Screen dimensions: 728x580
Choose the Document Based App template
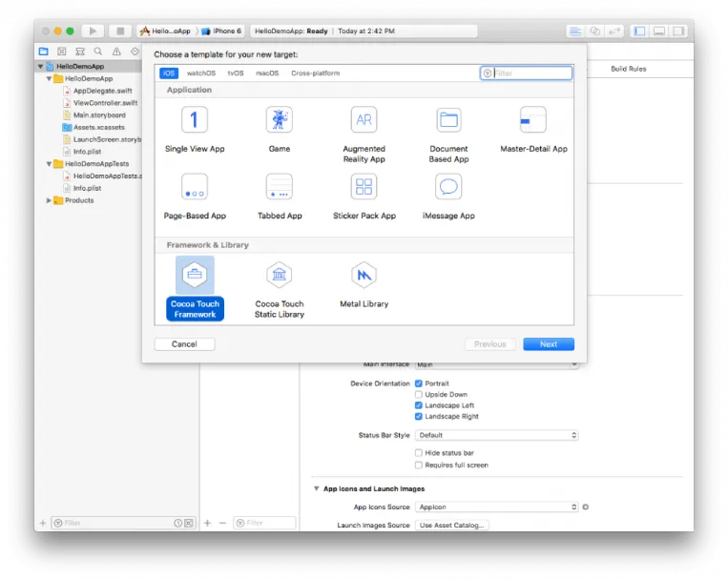(448, 135)
